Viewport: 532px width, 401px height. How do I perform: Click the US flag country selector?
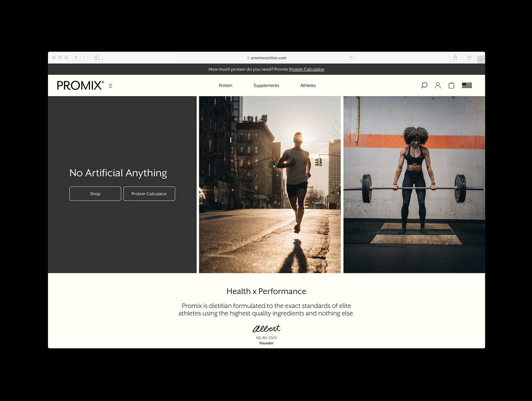pos(467,85)
